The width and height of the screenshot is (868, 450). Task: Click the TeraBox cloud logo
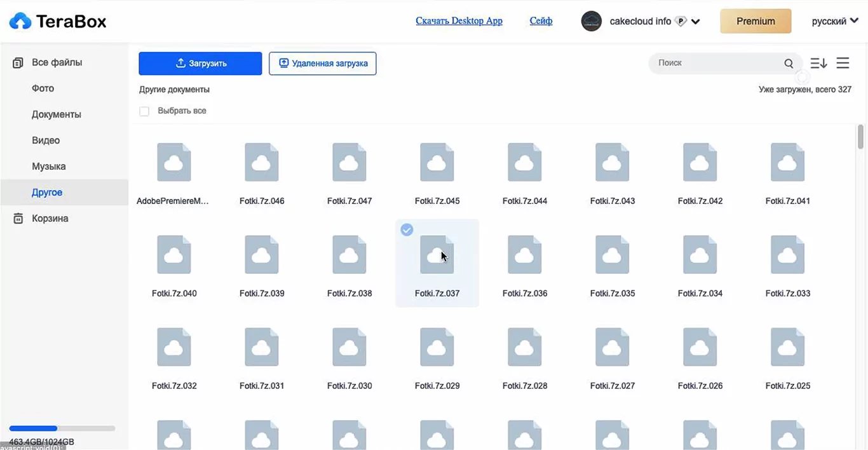[20, 22]
